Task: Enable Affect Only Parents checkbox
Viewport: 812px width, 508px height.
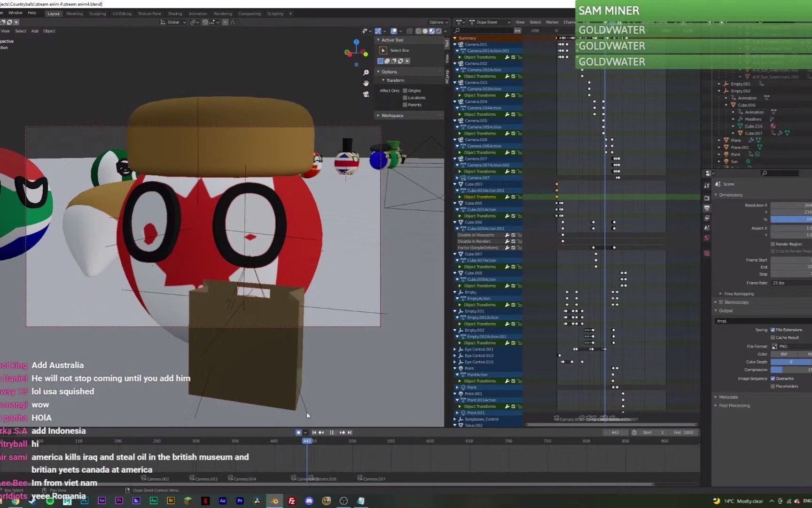Action: coord(405,104)
